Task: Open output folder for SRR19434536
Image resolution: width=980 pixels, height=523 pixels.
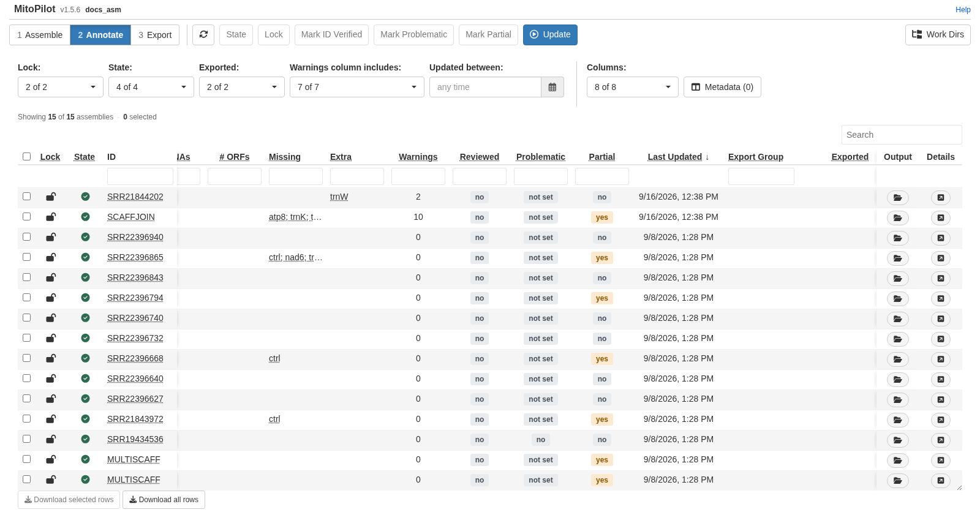Action: tap(897, 440)
